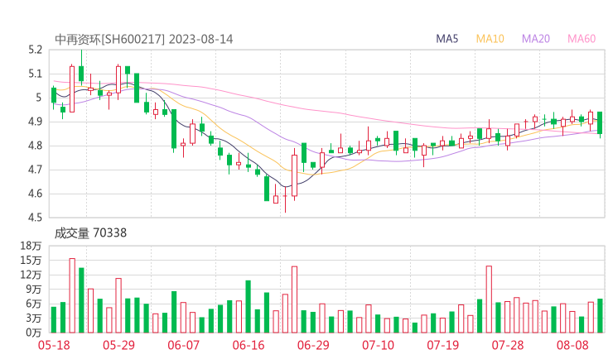Click the 07-28 date label
Image resolution: width=613 pixels, height=364 pixels.
coord(508,345)
